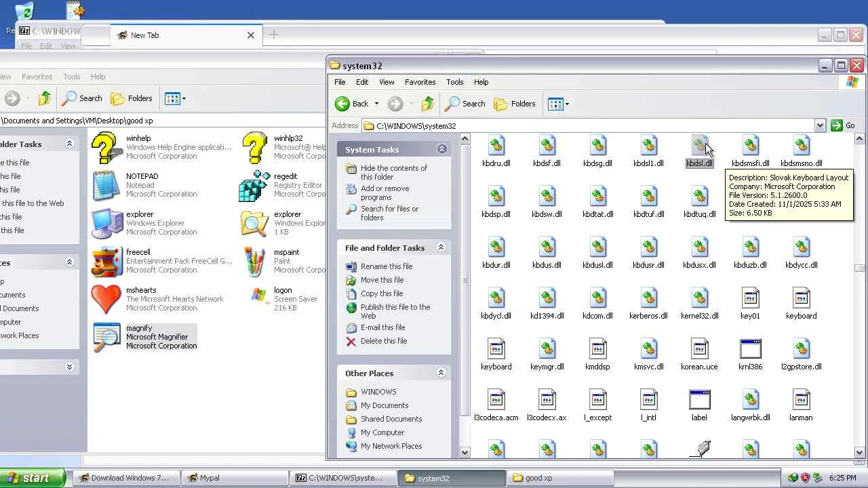Screen dimensions: 868x488
Task: Switch to the Mypal taskbar button
Action: (235, 478)
